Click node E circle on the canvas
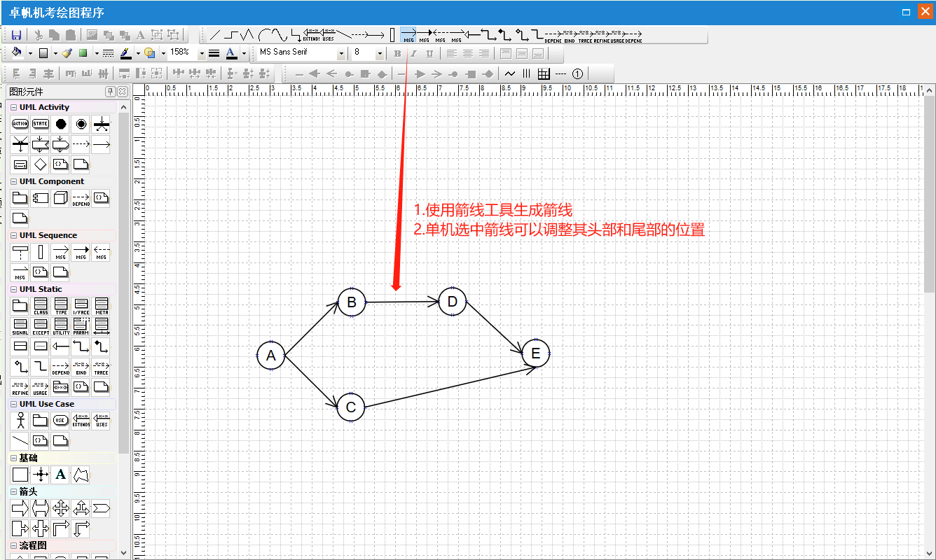Screen dimensions: 936x560 536,353
